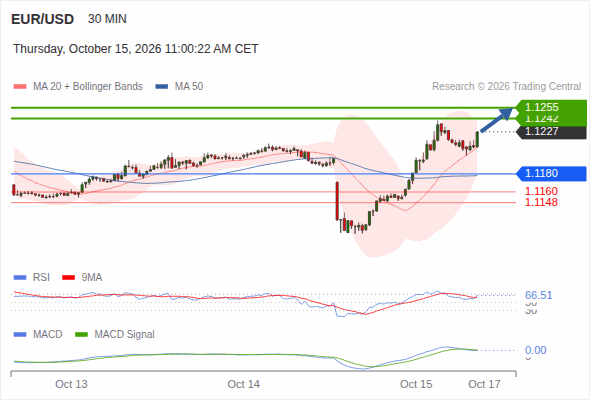Click the large red drop candlestick
Viewport: 590px width, 400px height.
[337, 201]
